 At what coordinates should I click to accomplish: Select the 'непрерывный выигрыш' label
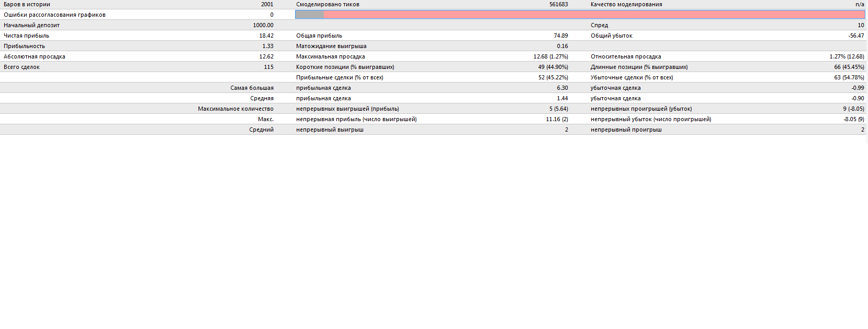pos(330,130)
